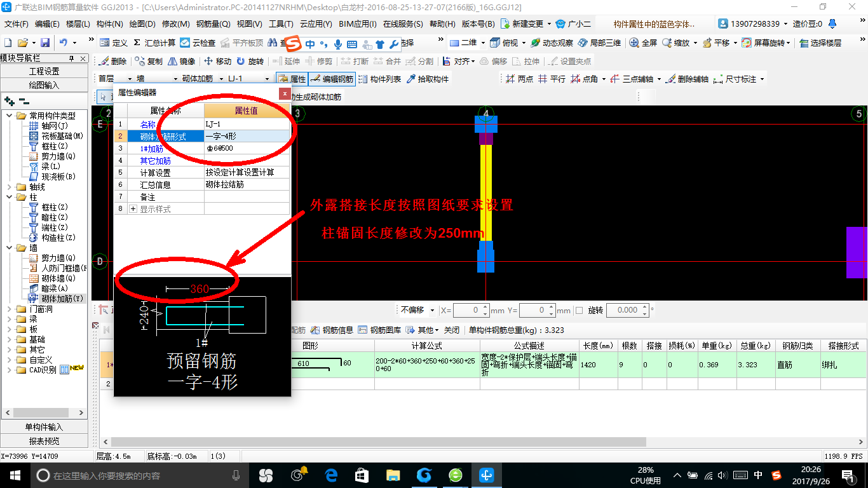Click the 绘图输入 panel button
868x488 pixels.
click(44, 85)
